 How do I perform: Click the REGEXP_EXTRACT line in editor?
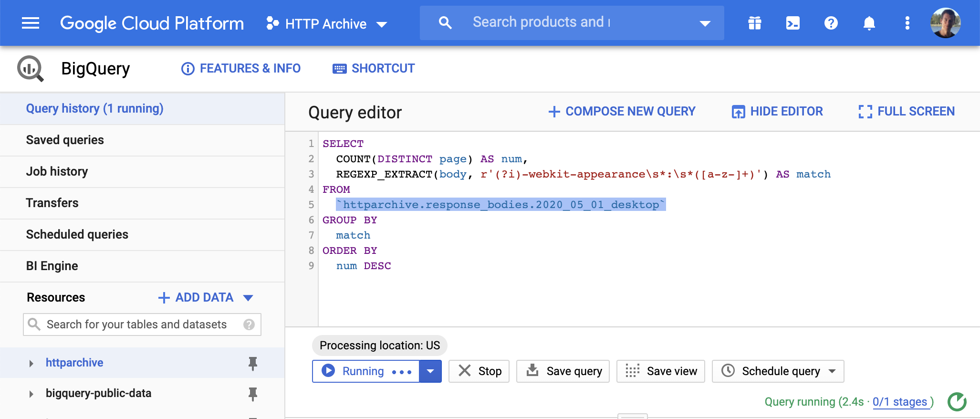pos(583,174)
